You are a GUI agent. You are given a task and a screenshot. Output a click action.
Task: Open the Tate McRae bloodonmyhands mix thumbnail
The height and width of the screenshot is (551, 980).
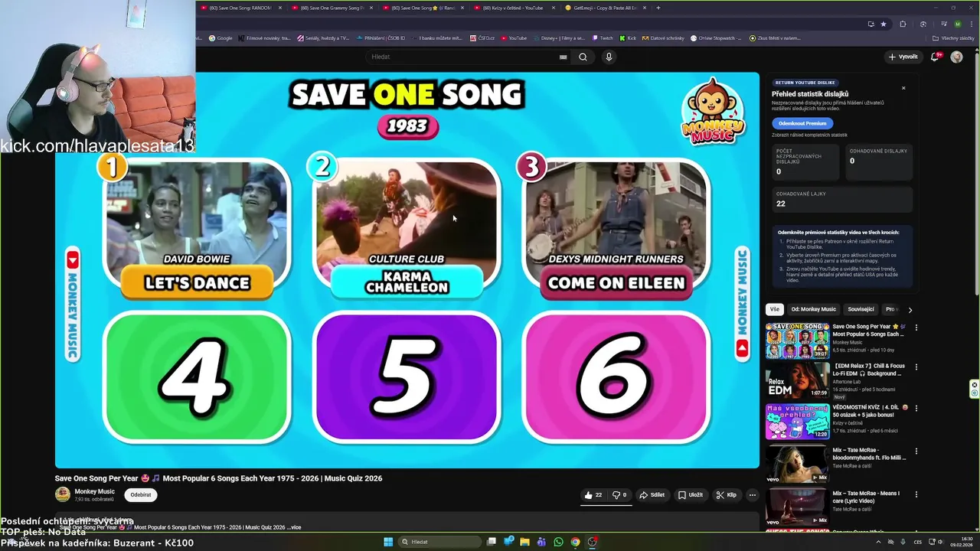coord(797,463)
